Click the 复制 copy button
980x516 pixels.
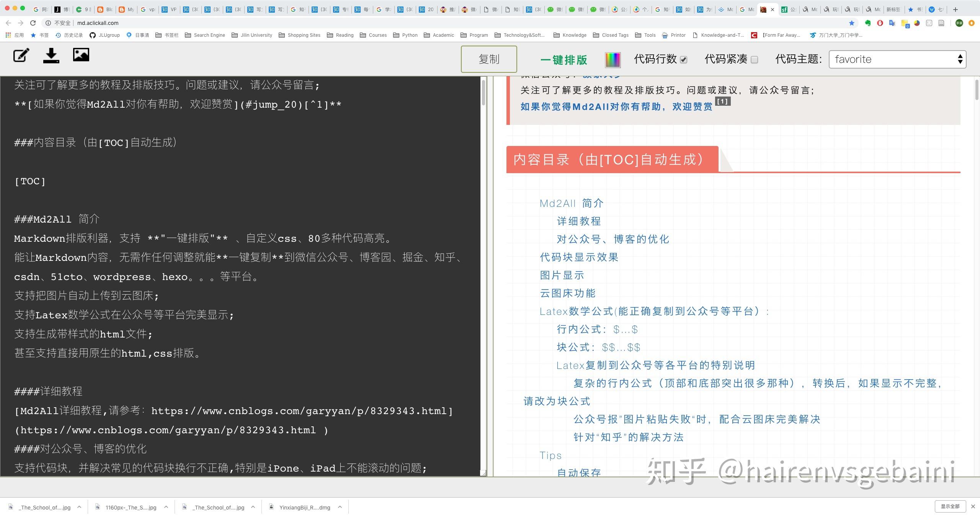(x=489, y=59)
